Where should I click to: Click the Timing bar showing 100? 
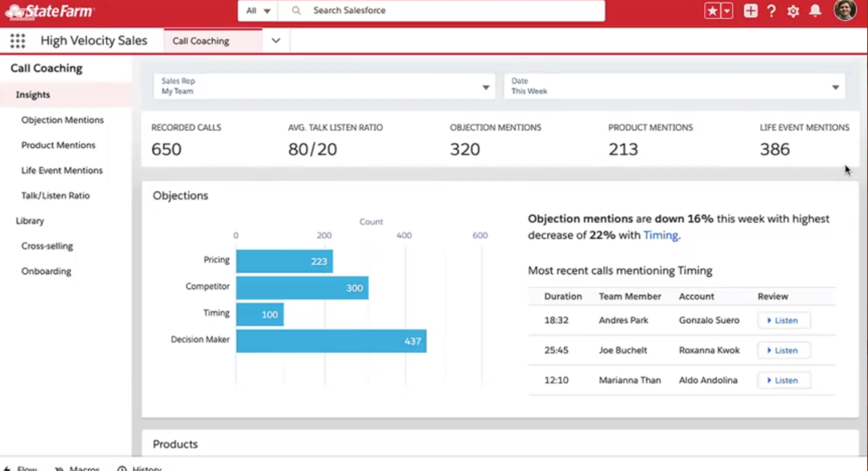click(260, 314)
